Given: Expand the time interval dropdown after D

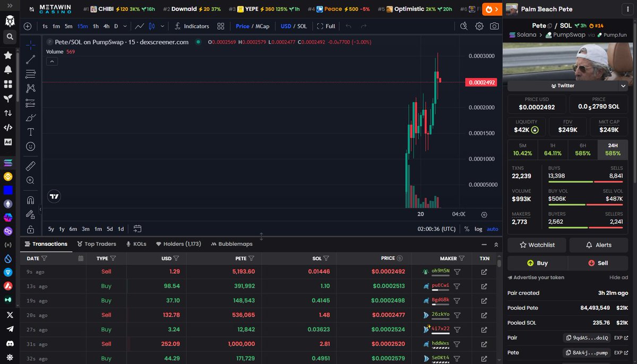Looking at the screenshot, I should [x=125, y=26].
